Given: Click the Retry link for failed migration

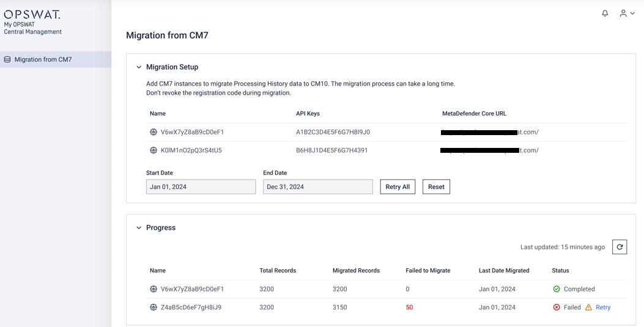Looking at the screenshot, I should (603, 307).
